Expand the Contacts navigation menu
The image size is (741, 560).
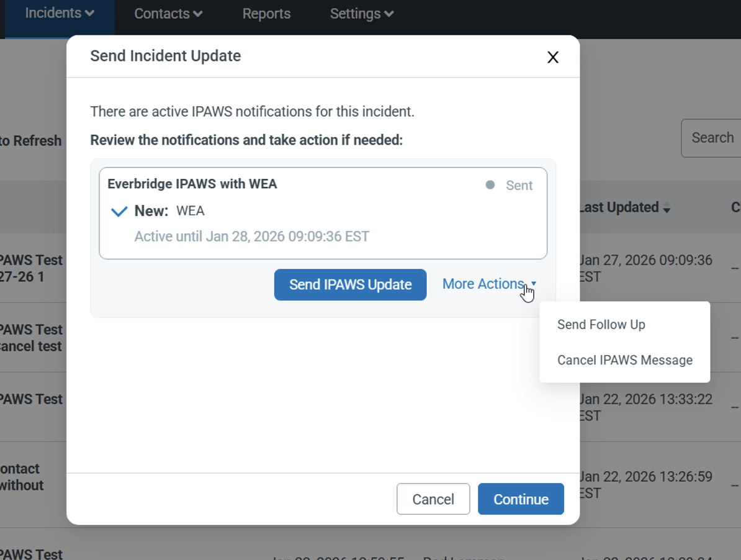coord(168,14)
